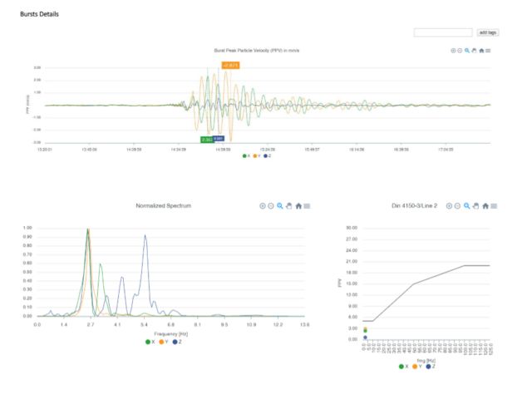Viewport: 532px width, 399px height.
Task: Activate panning hand tool on Normalized Spectrum
Action: [x=289, y=205]
